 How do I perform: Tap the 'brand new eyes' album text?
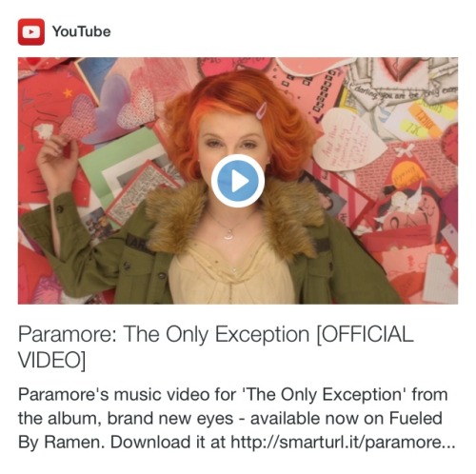tap(170, 418)
